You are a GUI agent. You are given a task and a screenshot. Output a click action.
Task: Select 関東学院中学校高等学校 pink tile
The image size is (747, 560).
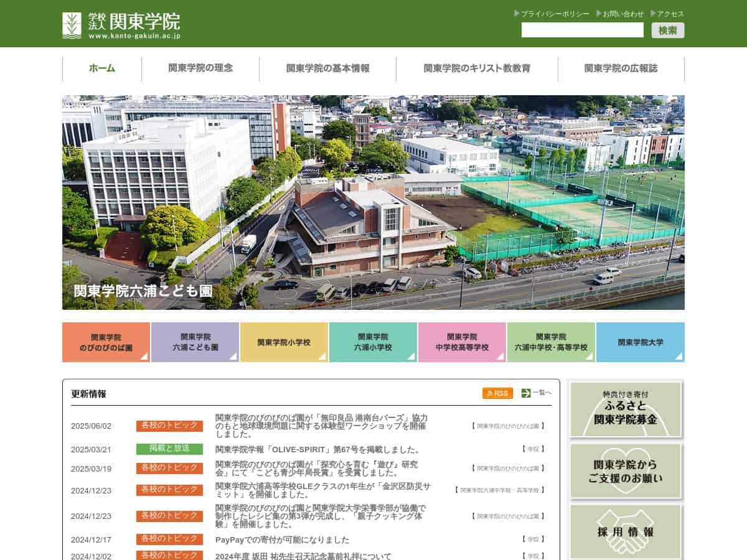[x=462, y=342]
